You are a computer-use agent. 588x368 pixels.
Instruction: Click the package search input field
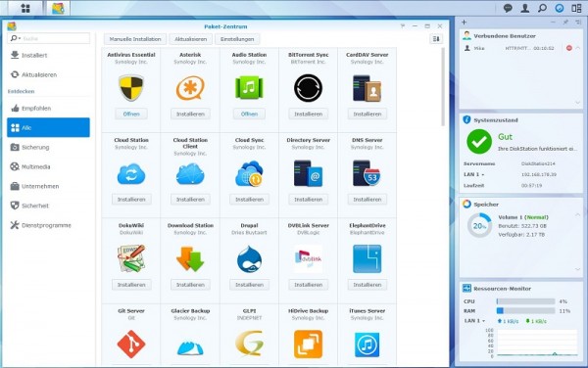click(49, 38)
